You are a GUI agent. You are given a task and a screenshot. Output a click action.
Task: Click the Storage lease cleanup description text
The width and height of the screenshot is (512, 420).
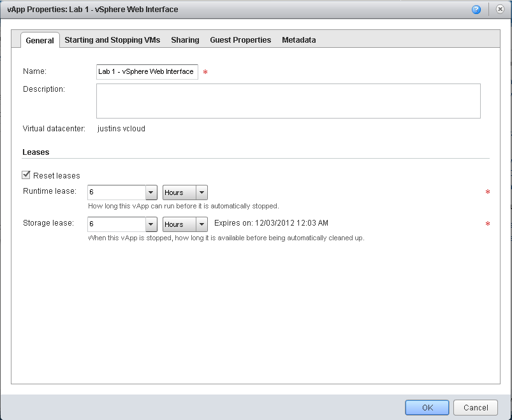(226, 238)
